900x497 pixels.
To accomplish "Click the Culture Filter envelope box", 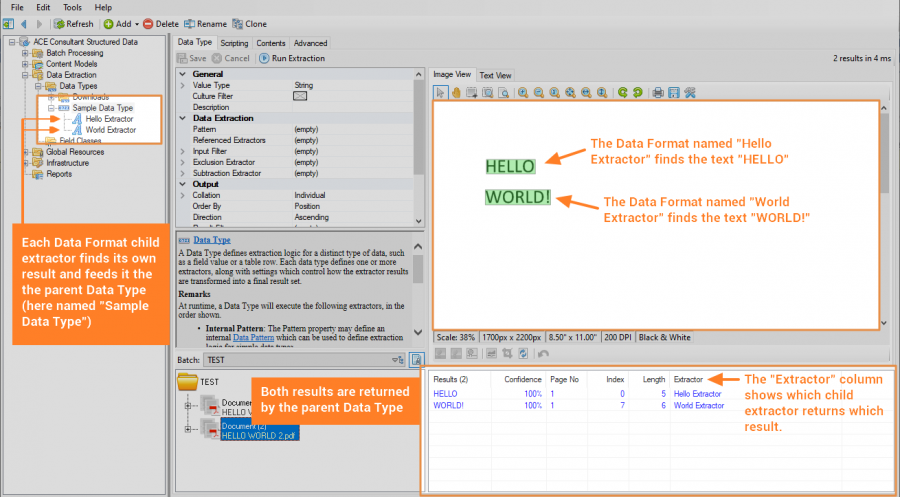I will click(x=299, y=96).
